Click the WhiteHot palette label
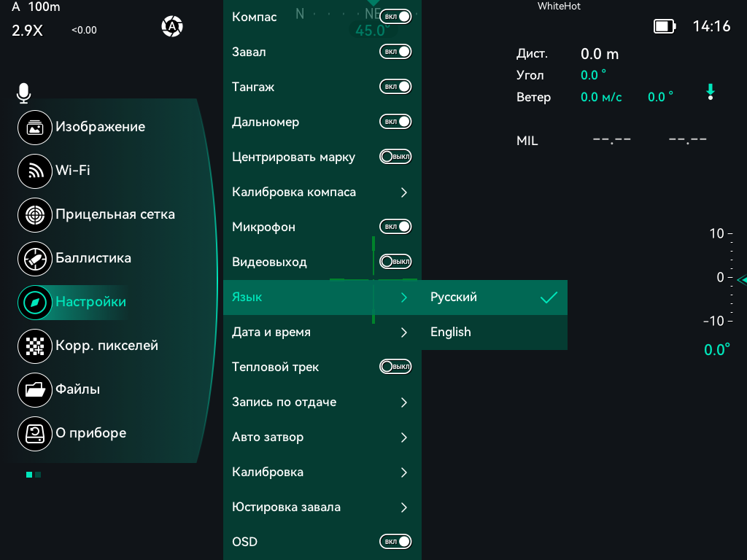This screenshot has width=747, height=560. [560, 6]
